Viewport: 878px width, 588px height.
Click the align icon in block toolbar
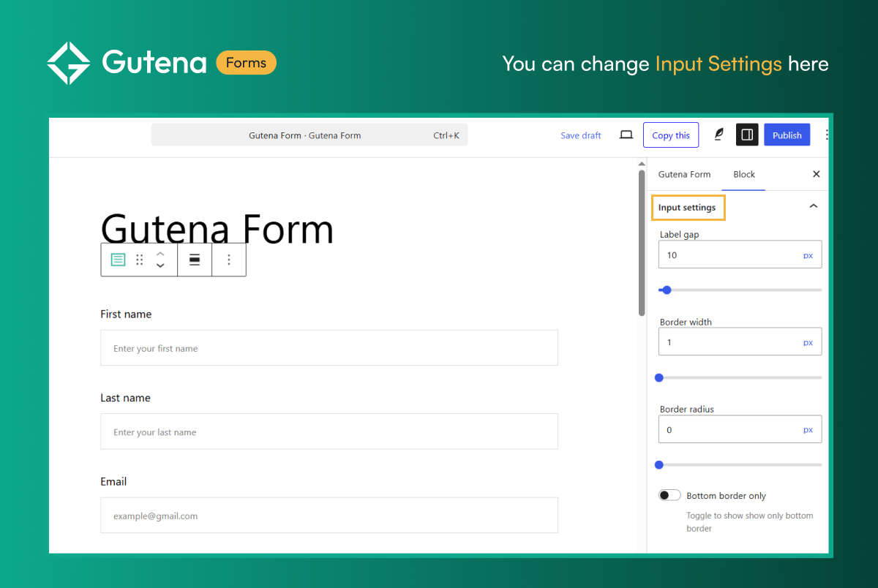(x=195, y=260)
